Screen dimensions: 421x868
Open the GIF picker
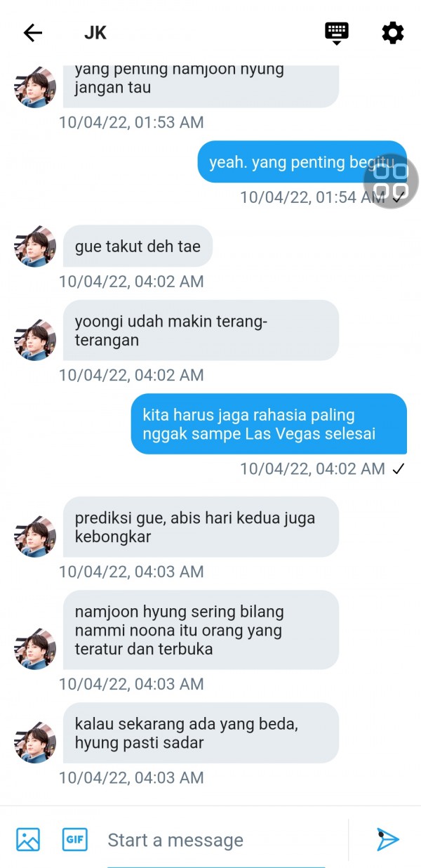(x=75, y=839)
